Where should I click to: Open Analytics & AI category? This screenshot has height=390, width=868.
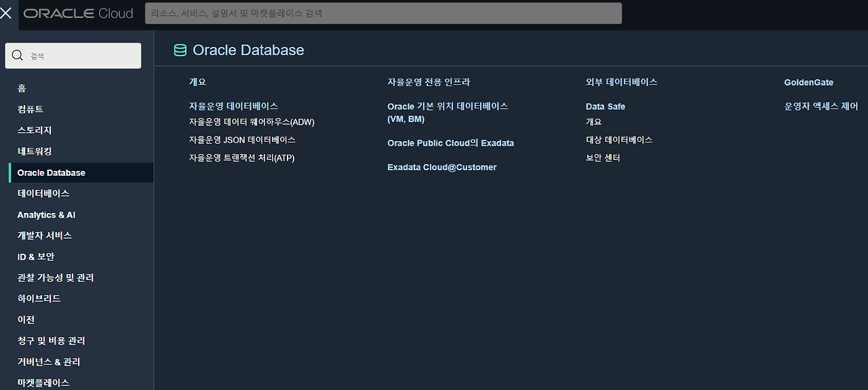46,214
